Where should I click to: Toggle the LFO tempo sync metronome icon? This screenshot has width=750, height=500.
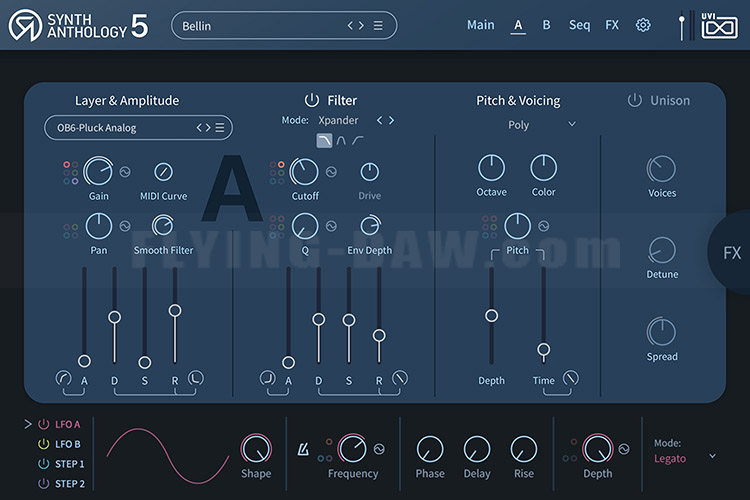coord(303,449)
